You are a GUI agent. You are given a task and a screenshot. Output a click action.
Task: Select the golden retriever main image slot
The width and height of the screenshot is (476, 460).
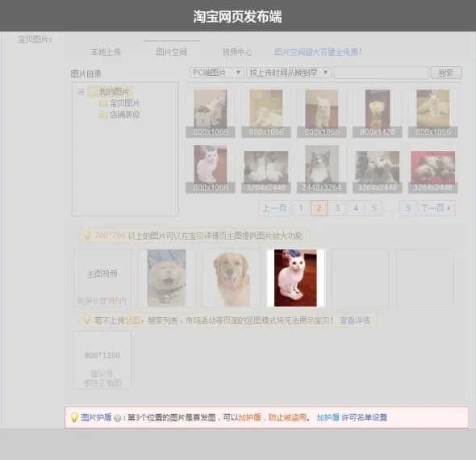[x=232, y=278]
